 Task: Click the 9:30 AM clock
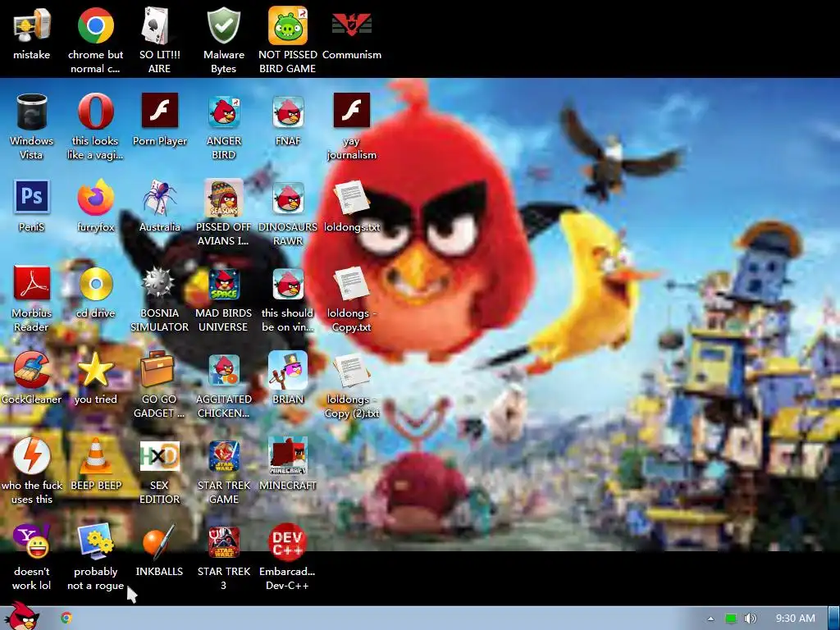tap(795, 619)
